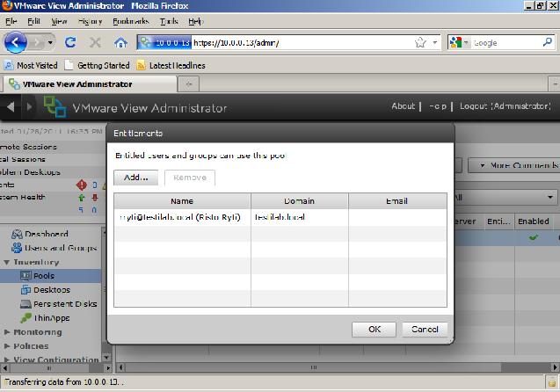The width and height of the screenshot is (560, 392).
Task: Open the search engine chooser dropdown arrow
Action: tap(466, 42)
